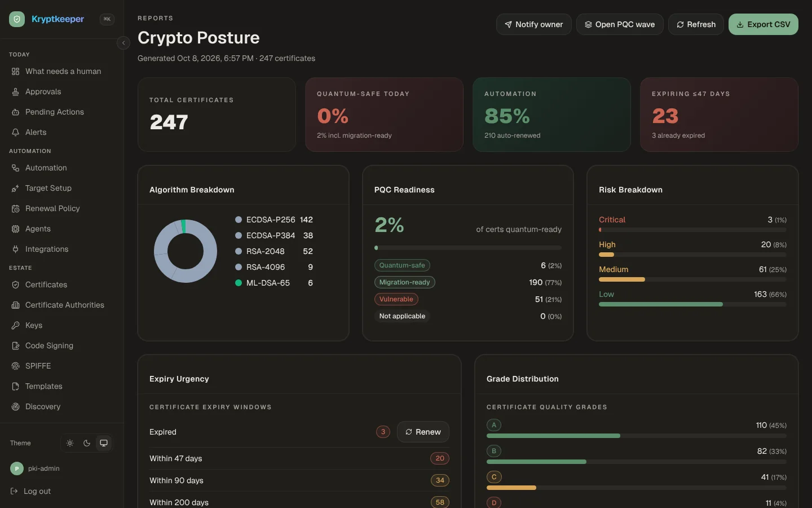Click the Expired count badge 3

[383, 432]
